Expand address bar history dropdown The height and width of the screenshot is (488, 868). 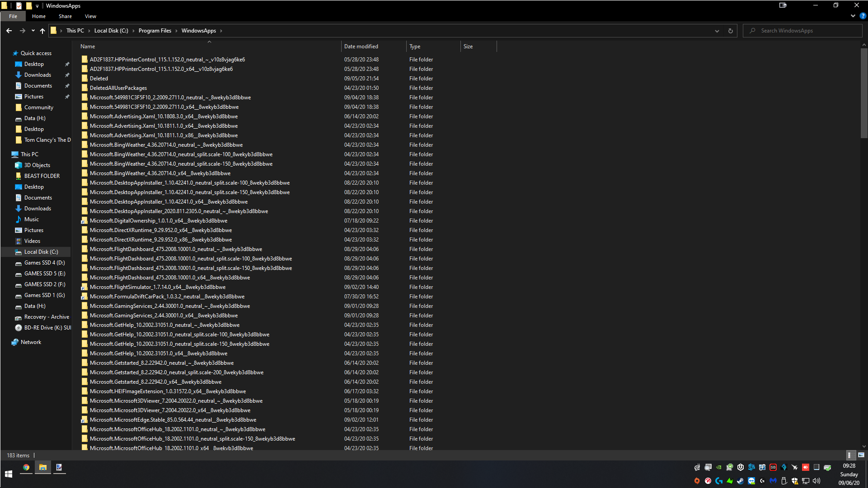(717, 31)
